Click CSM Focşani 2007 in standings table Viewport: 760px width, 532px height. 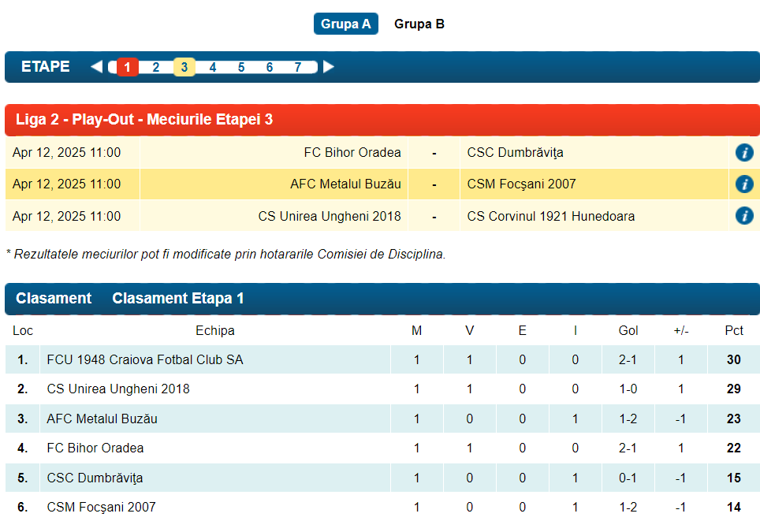click(x=101, y=508)
